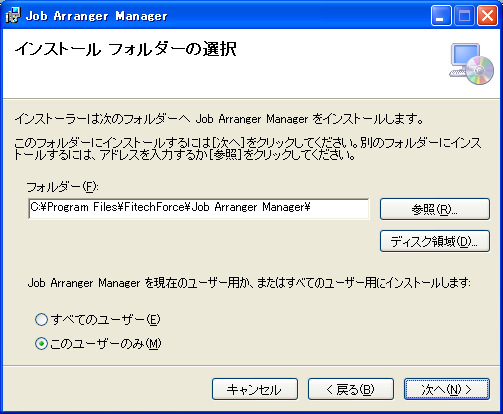The height and width of the screenshot is (414, 503).
Task: Click the フォルダー(F): label
Action: (62, 187)
